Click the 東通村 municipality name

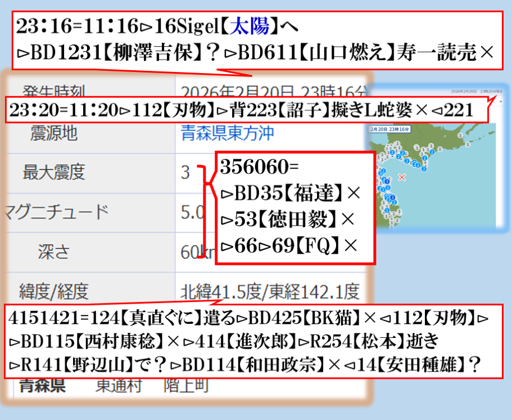[x=119, y=386]
